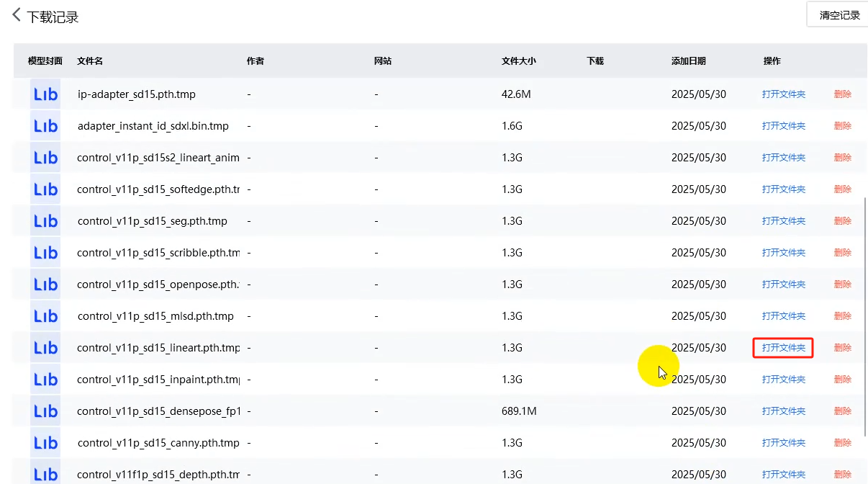
Task: Click Lib cover icon for ip-adapter_sd15.pth.tmp
Action: click(45, 94)
